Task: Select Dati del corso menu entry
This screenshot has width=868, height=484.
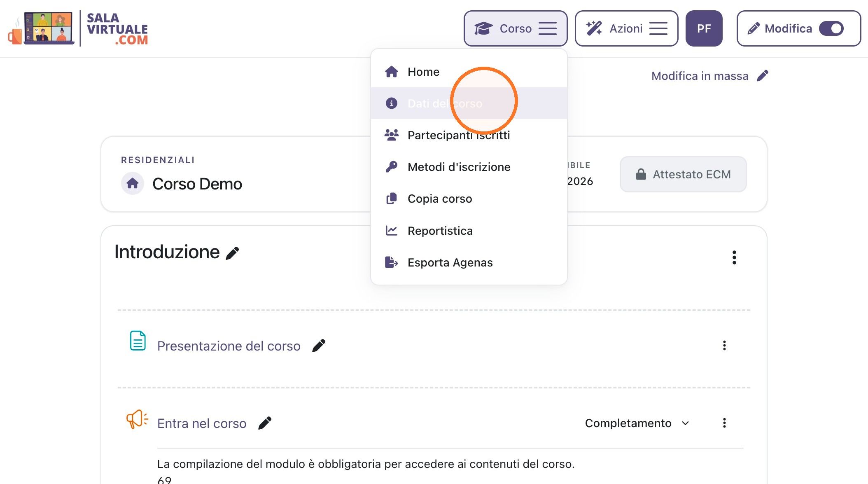Action: click(x=469, y=103)
